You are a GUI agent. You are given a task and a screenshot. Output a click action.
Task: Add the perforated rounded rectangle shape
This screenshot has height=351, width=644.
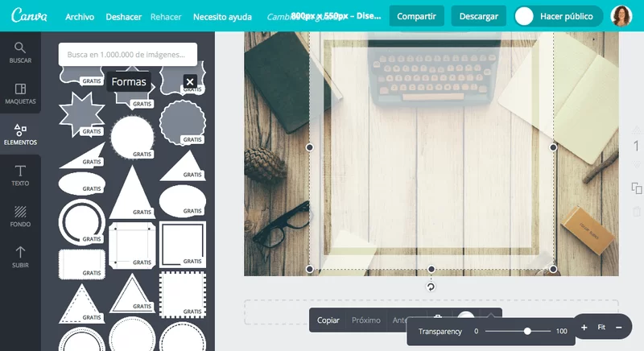[82, 264]
